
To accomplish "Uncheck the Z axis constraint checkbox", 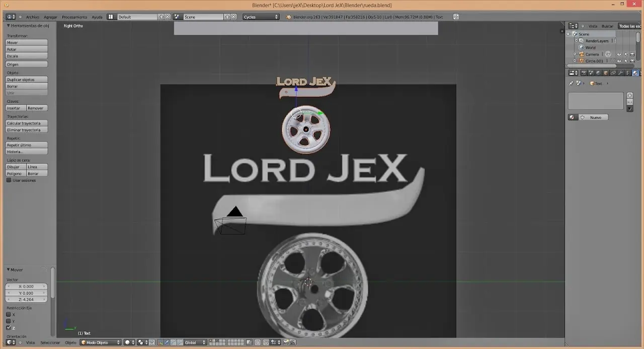I will 9,328.
